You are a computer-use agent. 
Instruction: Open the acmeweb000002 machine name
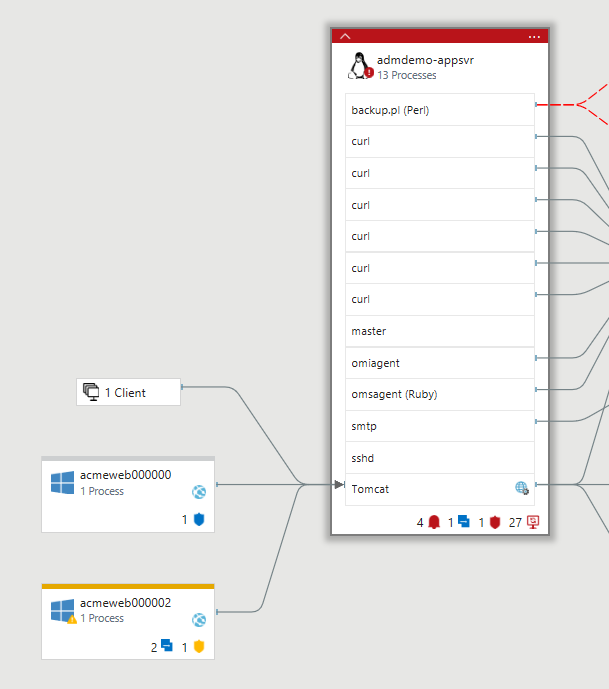tap(125, 603)
